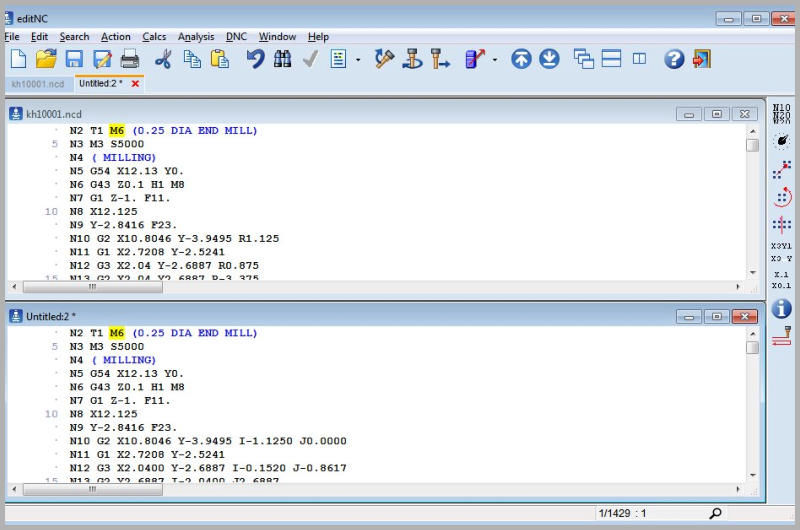The width and height of the screenshot is (800, 530).
Task: Click the checkmark with hammer tool icon
Action: click(384, 59)
